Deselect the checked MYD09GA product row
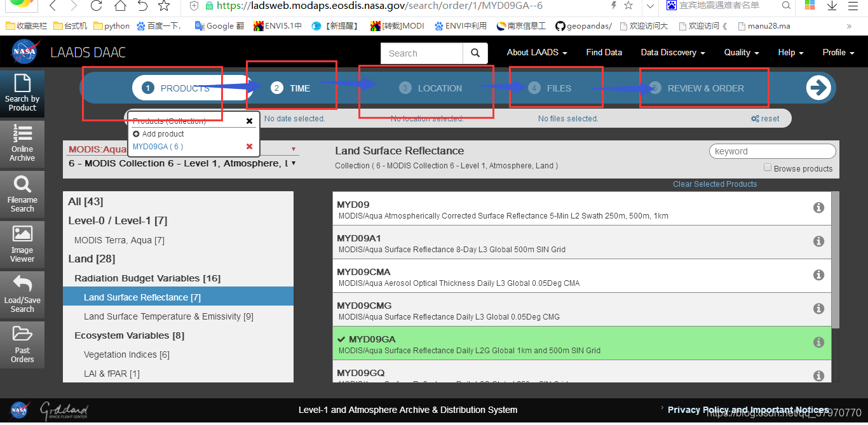The height and width of the screenshot is (425, 868). 581,344
